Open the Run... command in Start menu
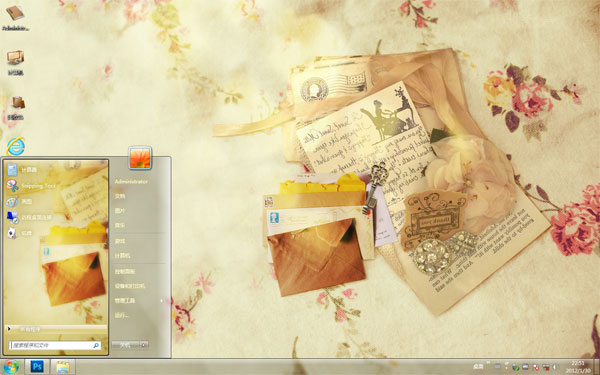 tap(122, 316)
